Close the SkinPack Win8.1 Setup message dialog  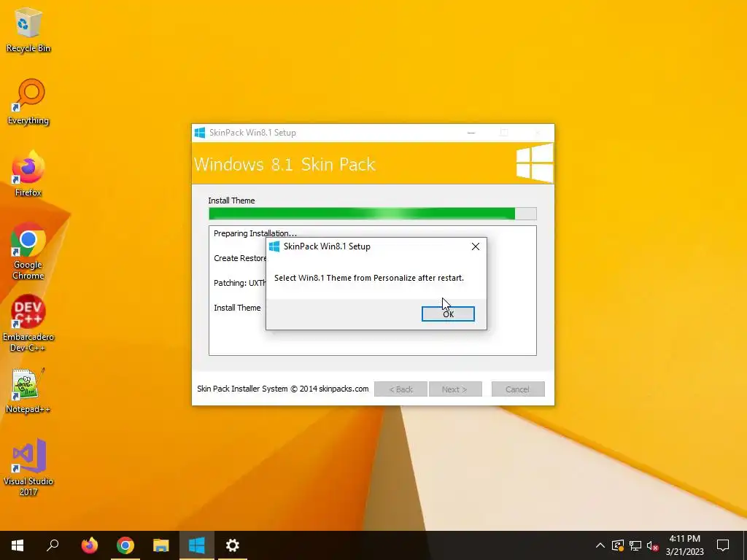pyautogui.click(x=476, y=246)
